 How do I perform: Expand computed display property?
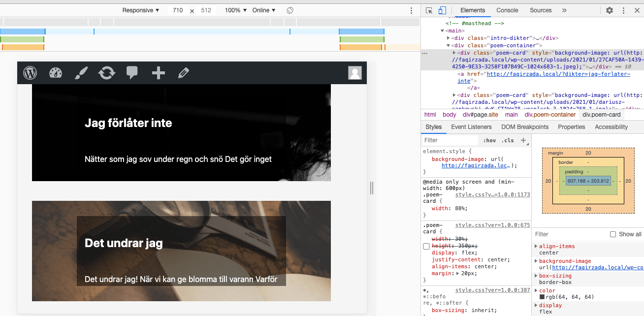click(536, 305)
